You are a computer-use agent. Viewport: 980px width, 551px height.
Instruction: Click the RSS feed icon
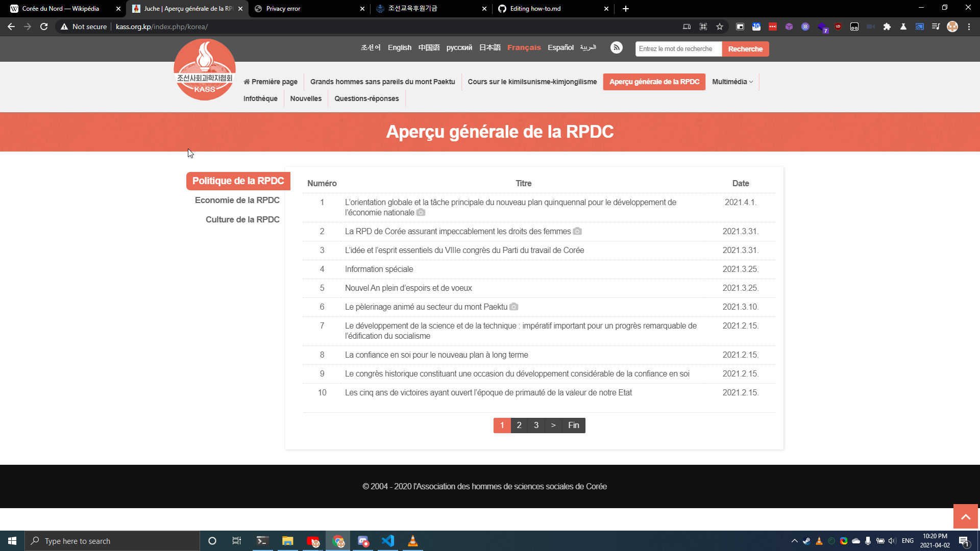(616, 47)
